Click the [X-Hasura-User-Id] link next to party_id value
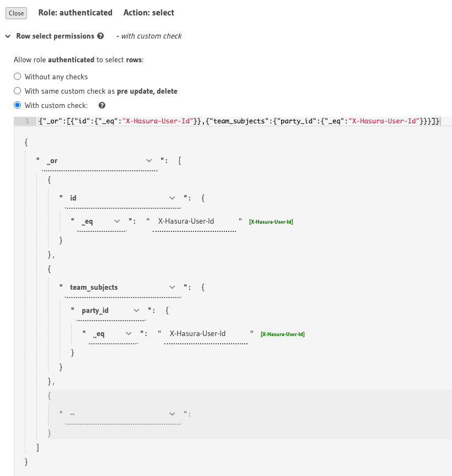The width and height of the screenshot is (452, 476). (282, 334)
